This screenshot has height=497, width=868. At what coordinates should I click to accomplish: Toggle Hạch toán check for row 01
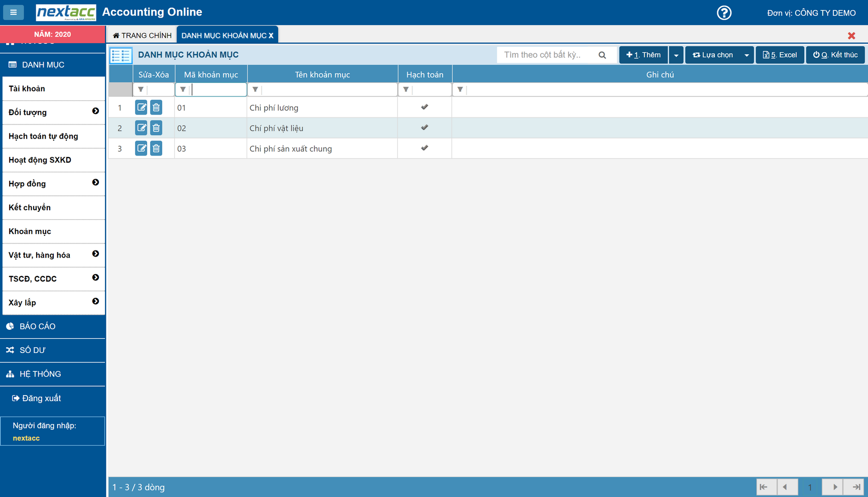[424, 107]
